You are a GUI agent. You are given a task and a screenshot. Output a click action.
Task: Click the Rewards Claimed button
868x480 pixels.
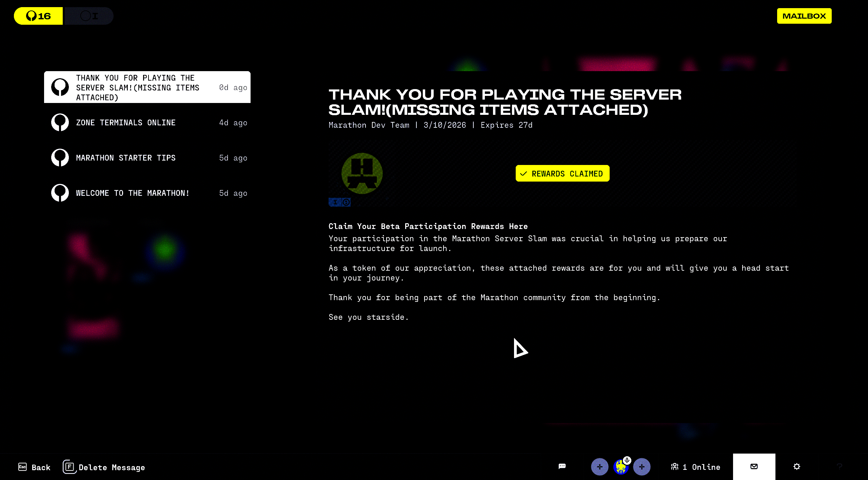pyautogui.click(x=562, y=173)
